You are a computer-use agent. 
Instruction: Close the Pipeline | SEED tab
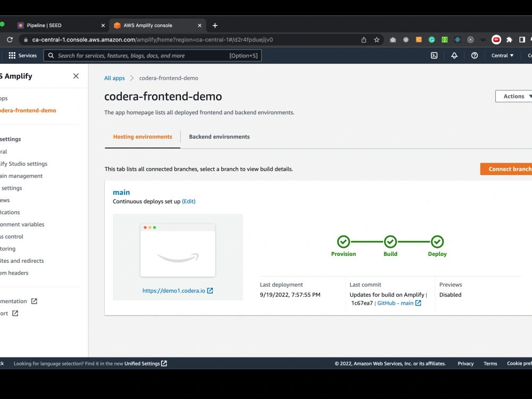pyautogui.click(x=103, y=26)
